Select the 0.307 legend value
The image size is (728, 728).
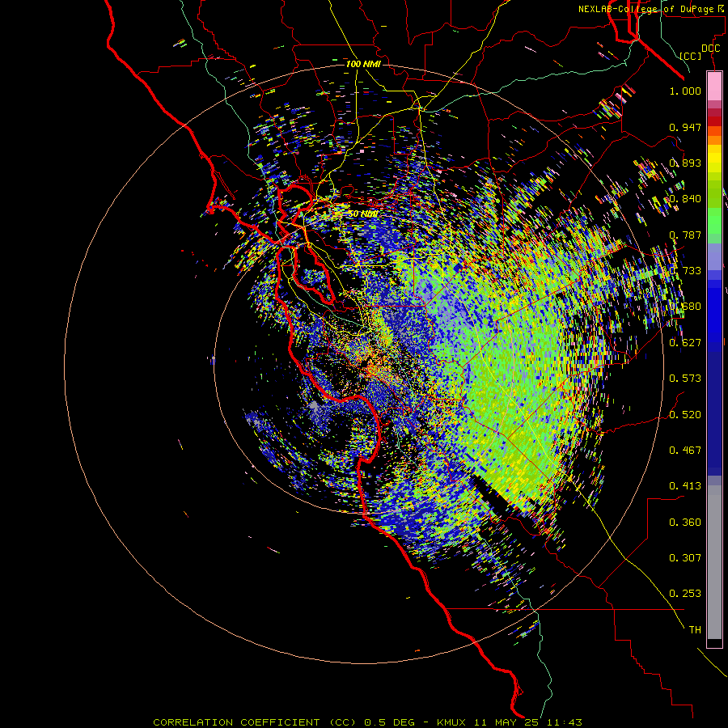pos(685,557)
